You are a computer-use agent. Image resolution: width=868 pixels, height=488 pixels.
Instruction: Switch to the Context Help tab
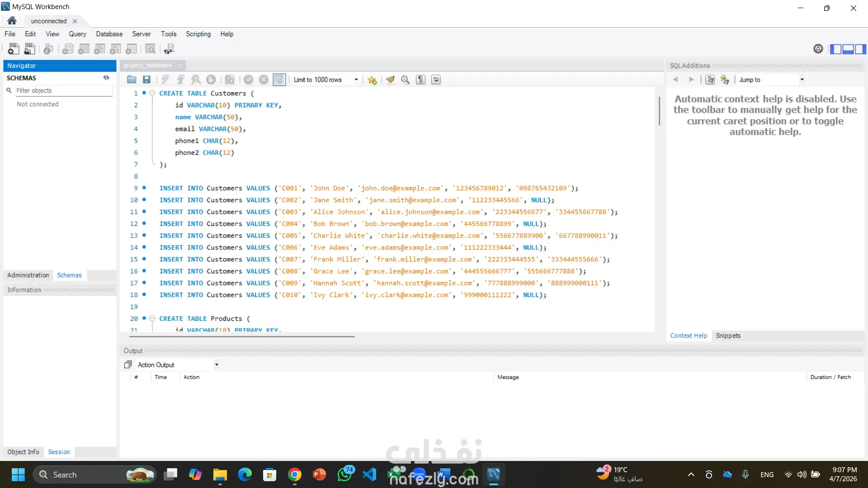click(689, 336)
